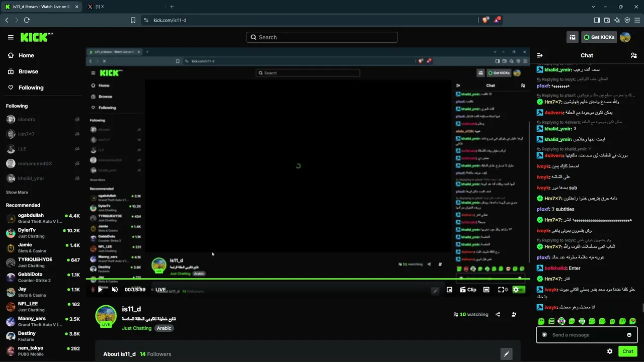Open recommended channel nem_tokyo
Screen dimensions: 644x362
(x=43, y=351)
